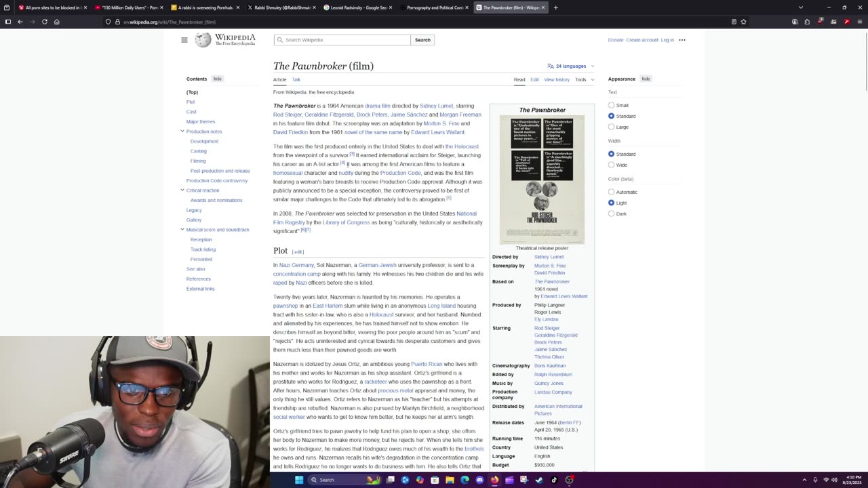The image size is (868, 488).
Task: Select Small text size
Action: (611, 105)
